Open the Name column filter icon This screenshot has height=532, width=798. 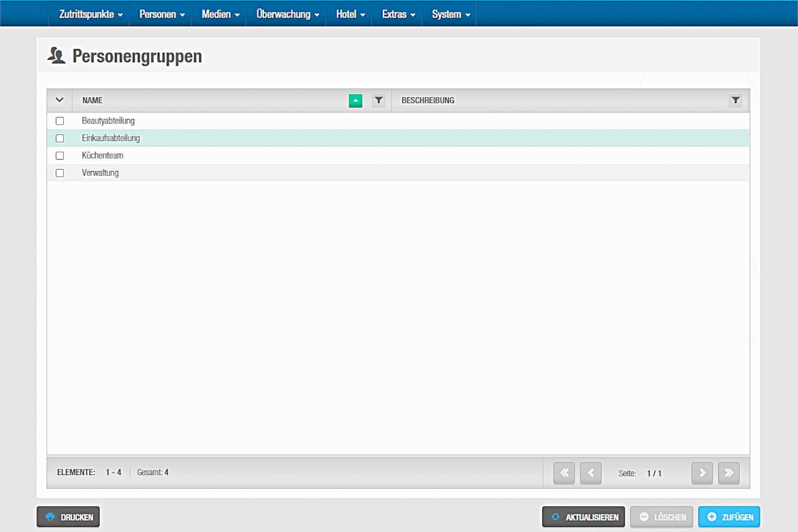tap(378, 101)
